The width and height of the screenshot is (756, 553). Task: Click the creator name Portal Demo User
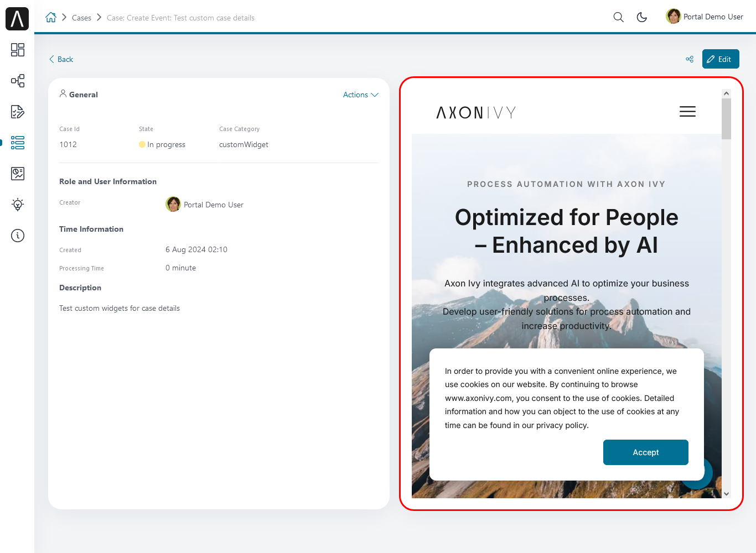(x=214, y=205)
